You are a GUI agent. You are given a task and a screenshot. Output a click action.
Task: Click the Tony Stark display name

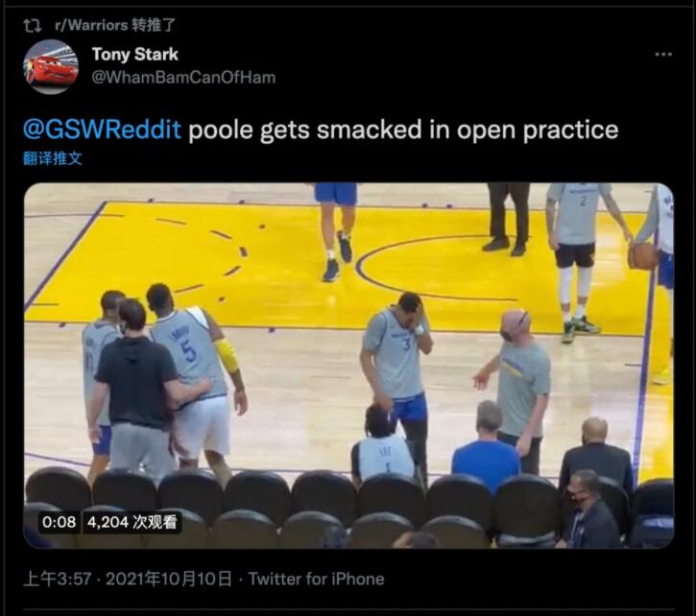coord(135,54)
